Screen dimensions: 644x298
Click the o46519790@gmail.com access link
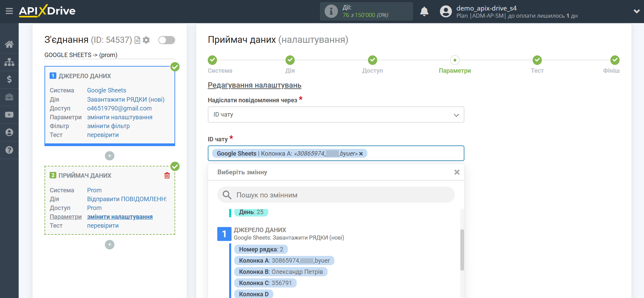[x=119, y=108]
